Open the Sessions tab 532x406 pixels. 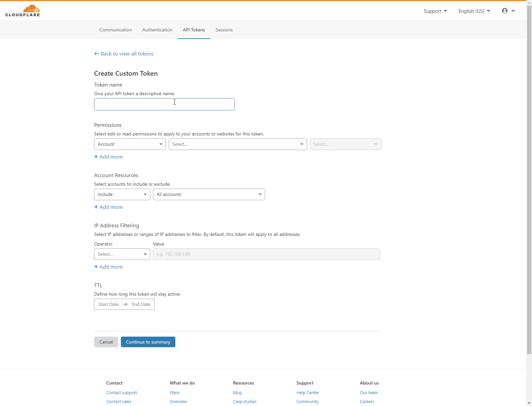[224, 30]
